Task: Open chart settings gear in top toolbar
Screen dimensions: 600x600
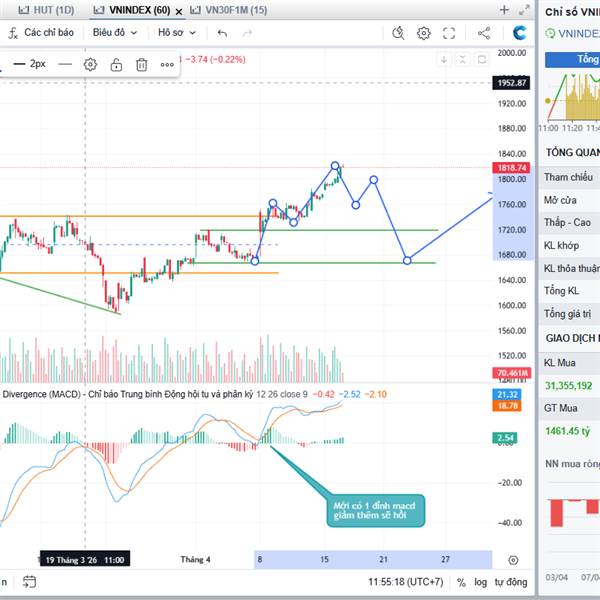Action: (424, 33)
